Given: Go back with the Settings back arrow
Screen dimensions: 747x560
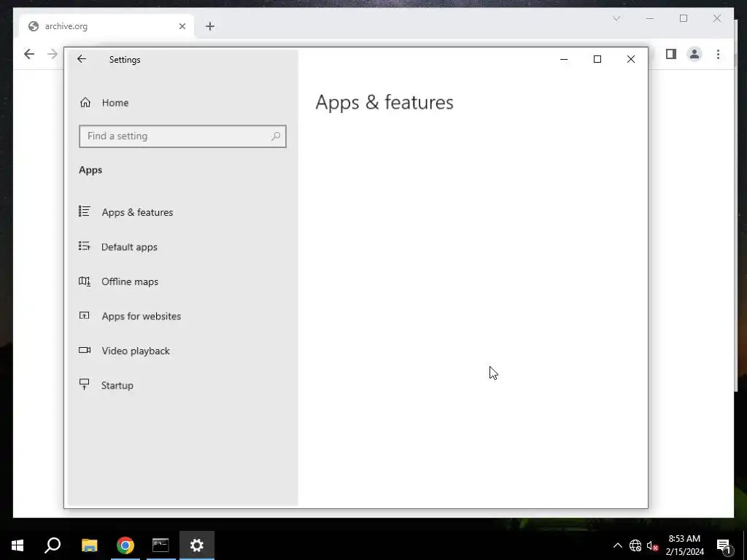Looking at the screenshot, I should click(x=82, y=59).
